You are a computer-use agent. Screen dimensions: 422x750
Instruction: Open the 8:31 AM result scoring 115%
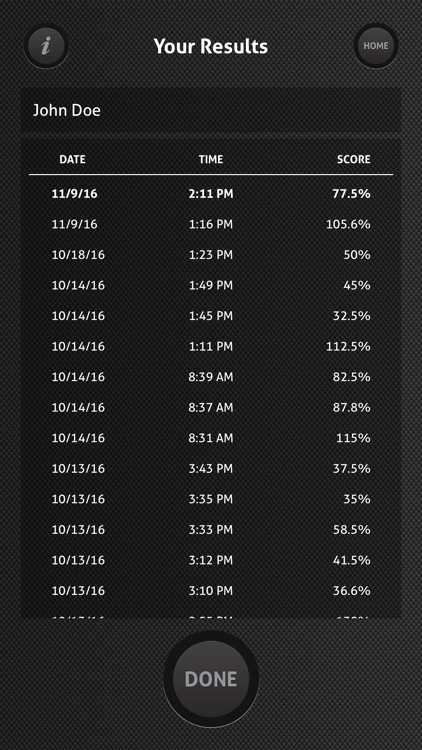[x=211, y=438]
